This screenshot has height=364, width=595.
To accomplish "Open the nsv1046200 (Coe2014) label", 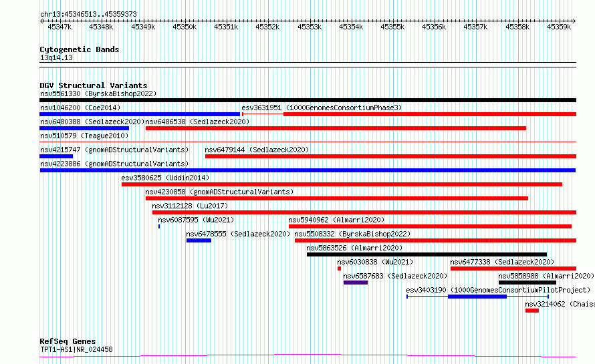I will pyautogui.click(x=80, y=108).
